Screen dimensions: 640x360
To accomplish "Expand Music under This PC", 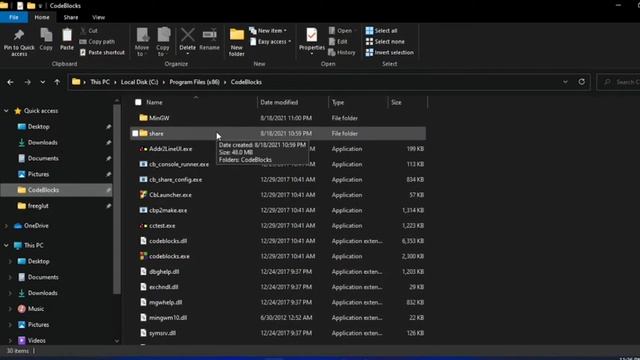I will [10, 309].
